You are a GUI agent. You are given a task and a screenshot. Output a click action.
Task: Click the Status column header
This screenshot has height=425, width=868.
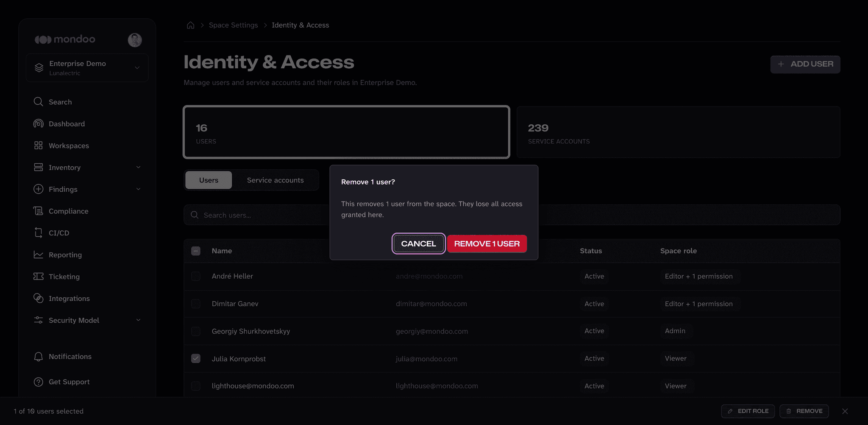[591, 251]
